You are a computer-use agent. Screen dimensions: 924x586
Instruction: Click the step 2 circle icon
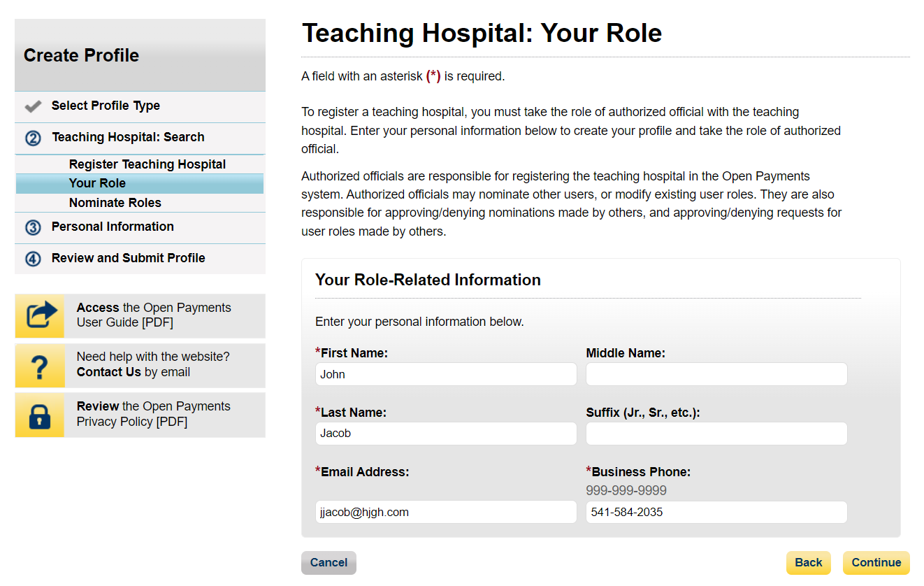tap(33, 138)
